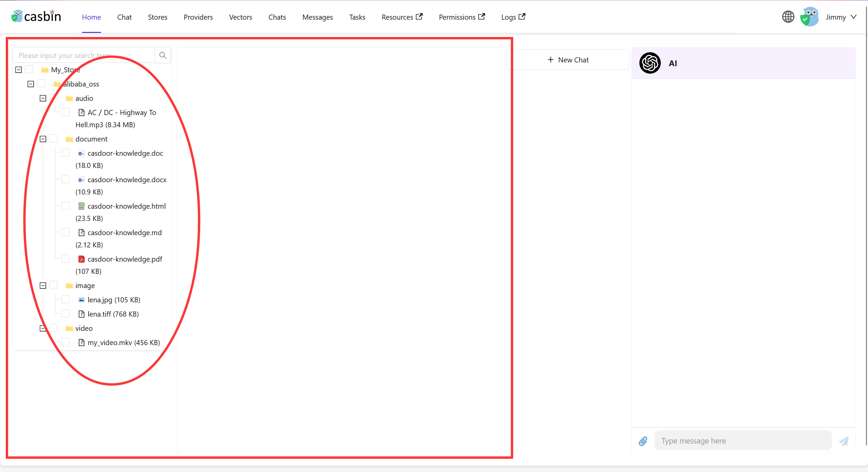This screenshot has height=472, width=868.
Task: Toggle checkbox next to my_video.mkv file
Action: click(64, 342)
